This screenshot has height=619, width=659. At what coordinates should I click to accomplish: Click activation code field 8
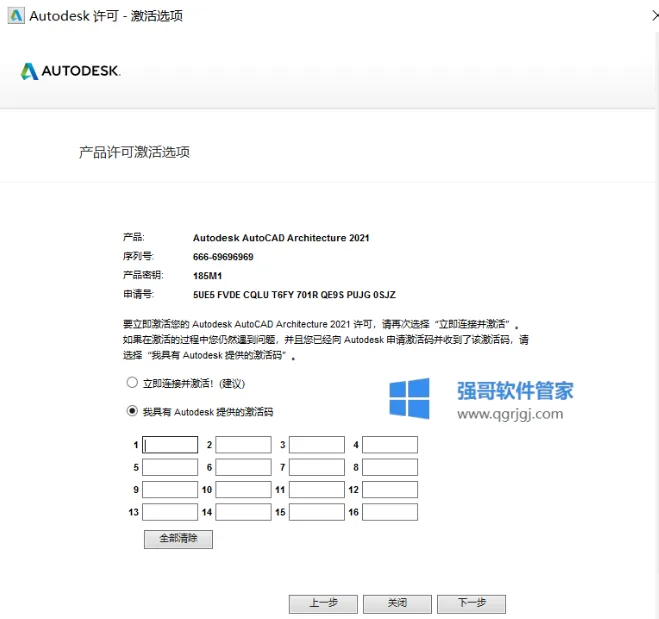pos(390,467)
